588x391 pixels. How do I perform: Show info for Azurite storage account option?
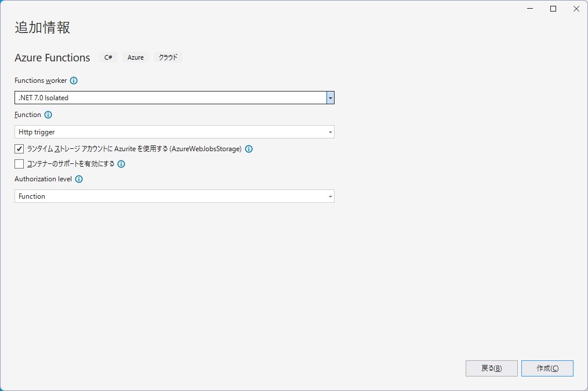(x=249, y=149)
